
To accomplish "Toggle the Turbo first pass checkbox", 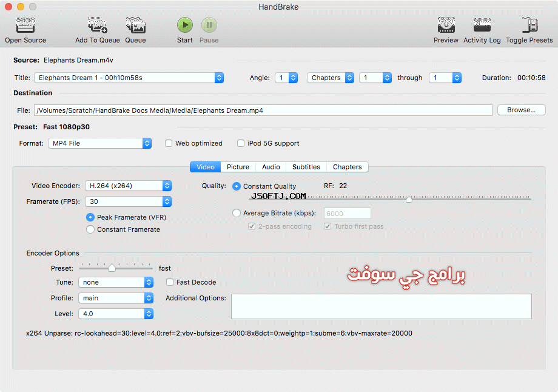I will (x=328, y=226).
